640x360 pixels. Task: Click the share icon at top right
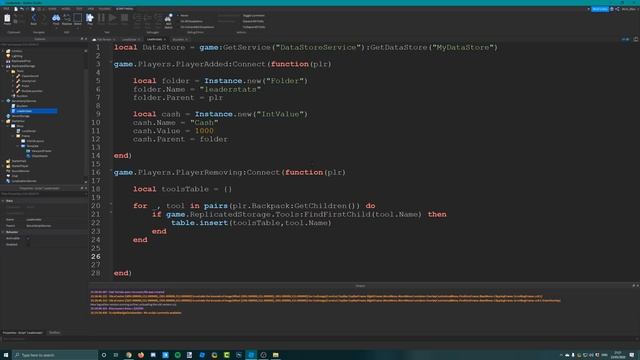click(617, 9)
